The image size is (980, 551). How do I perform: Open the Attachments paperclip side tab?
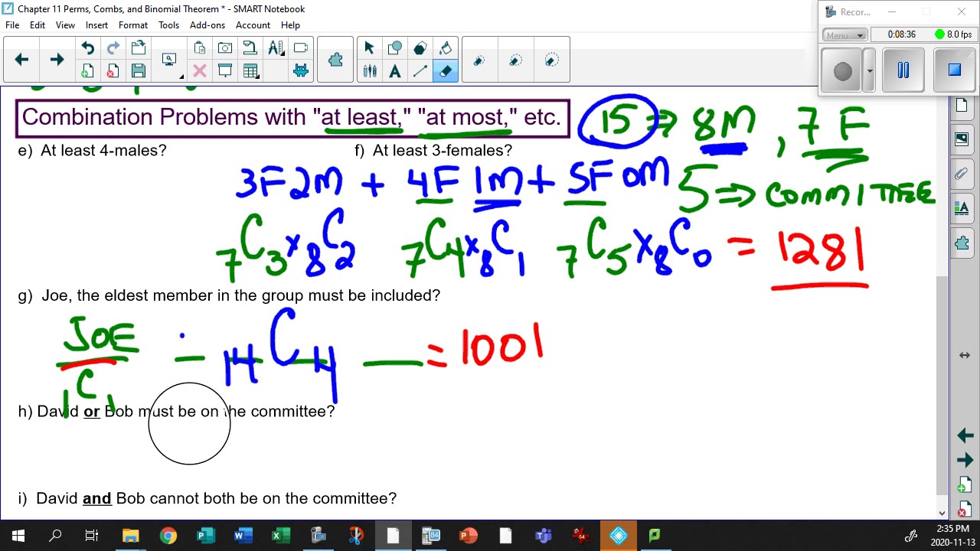coord(962,174)
